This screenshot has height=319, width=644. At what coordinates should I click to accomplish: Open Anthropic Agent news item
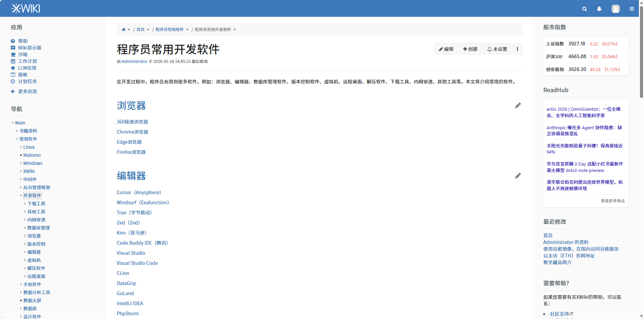(584, 131)
